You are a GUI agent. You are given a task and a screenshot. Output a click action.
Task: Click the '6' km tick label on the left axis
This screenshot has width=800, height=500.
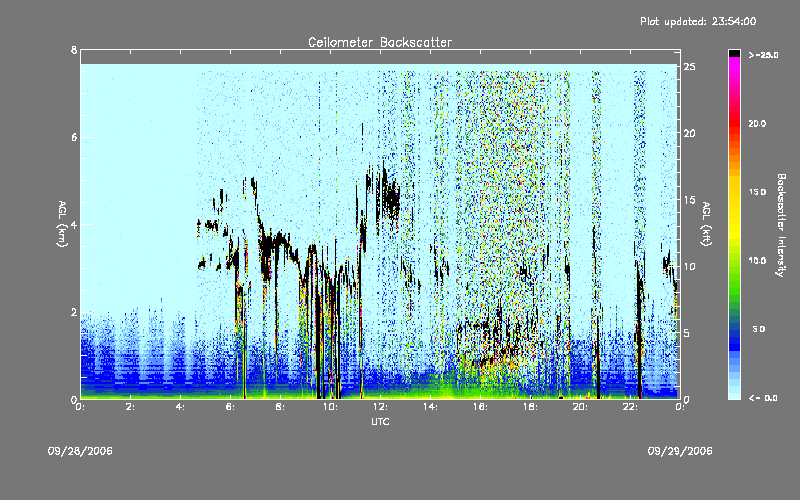coord(74,137)
